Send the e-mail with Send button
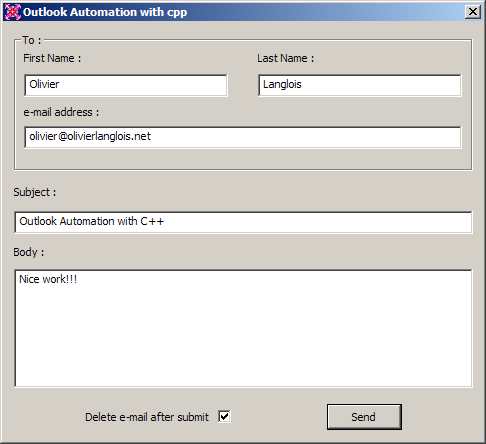 (364, 417)
